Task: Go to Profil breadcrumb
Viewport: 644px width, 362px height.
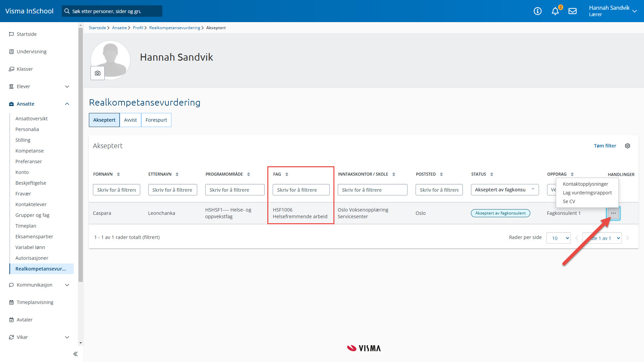Action: [138, 28]
